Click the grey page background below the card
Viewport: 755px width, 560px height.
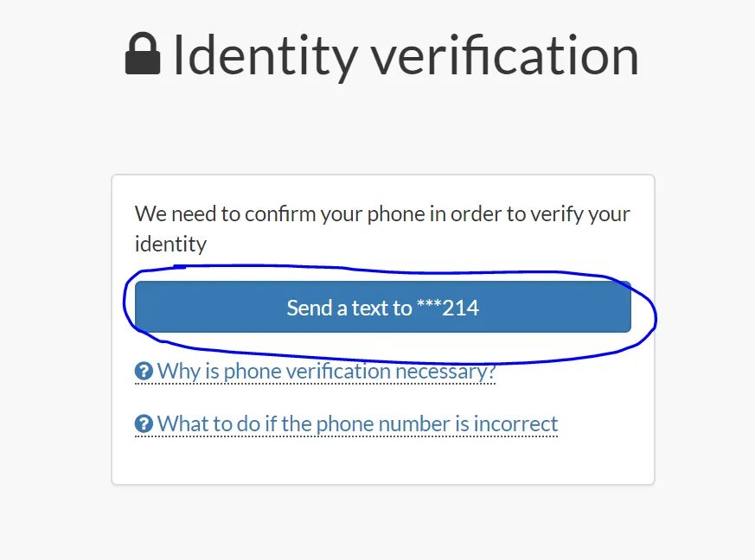point(382,523)
